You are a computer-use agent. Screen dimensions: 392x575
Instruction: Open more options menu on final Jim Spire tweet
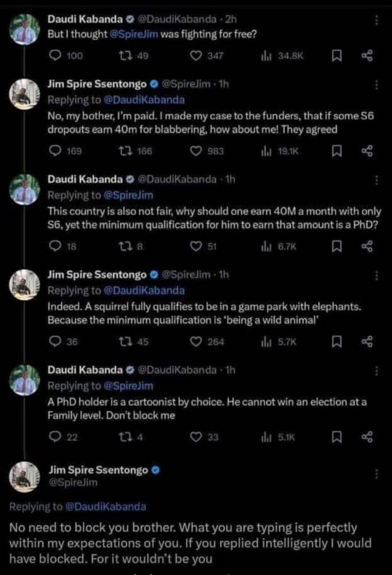point(377,474)
